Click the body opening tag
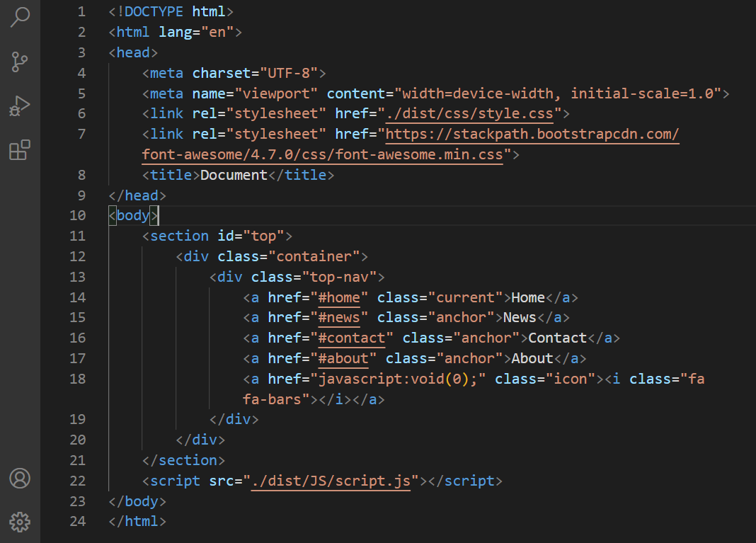Viewport: 756px width, 543px height. tap(132, 215)
